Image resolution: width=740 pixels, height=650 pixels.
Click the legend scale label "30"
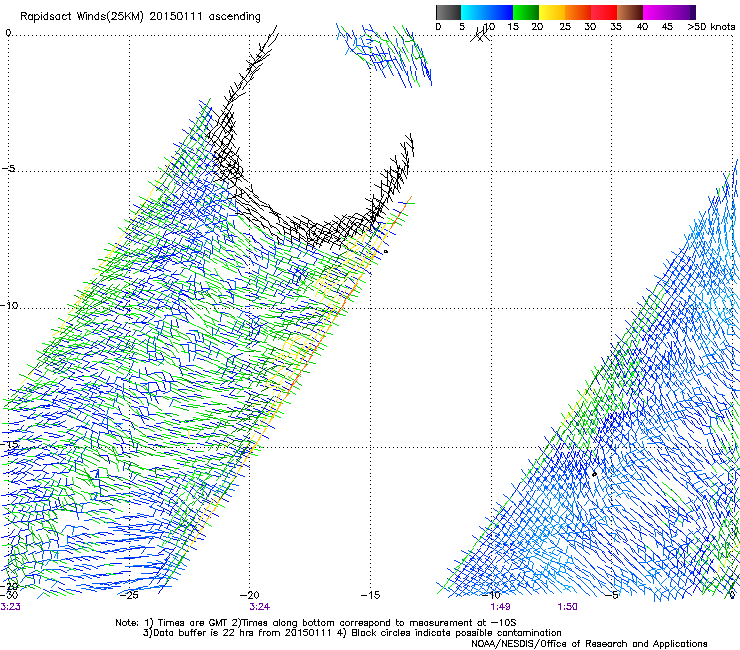[x=590, y=27]
